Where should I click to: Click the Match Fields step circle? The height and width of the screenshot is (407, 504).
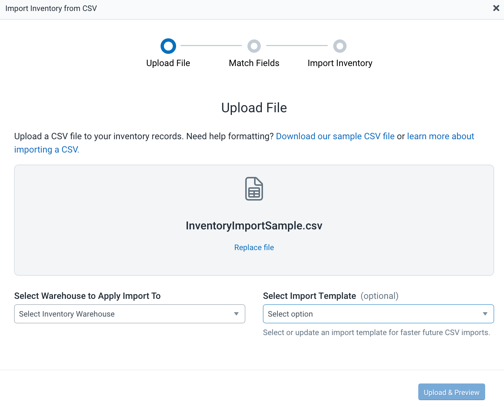(254, 46)
